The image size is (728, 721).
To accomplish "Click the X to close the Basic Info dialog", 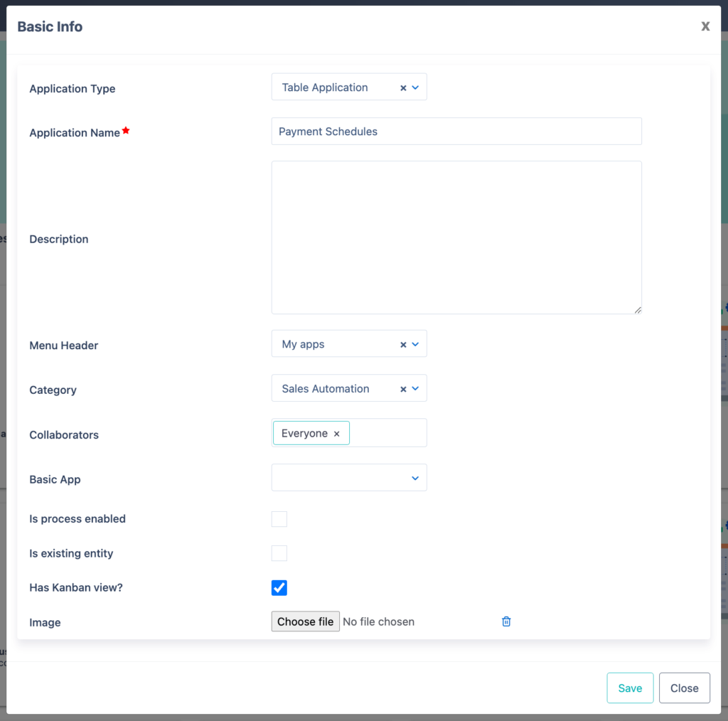I will coord(705,26).
